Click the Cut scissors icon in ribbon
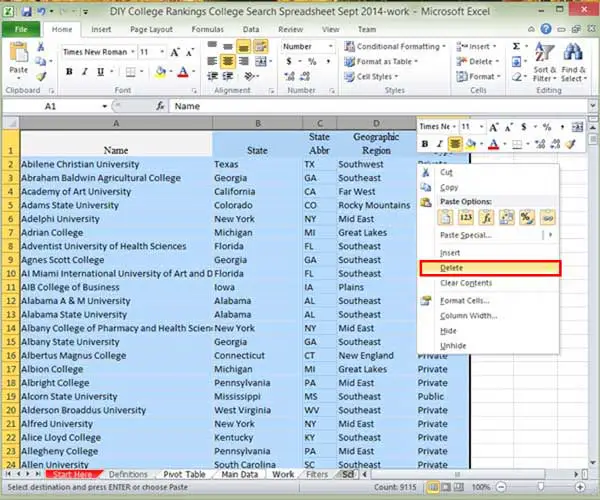This screenshot has height=500, width=600. pyautogui.click(x=41, y=47)
